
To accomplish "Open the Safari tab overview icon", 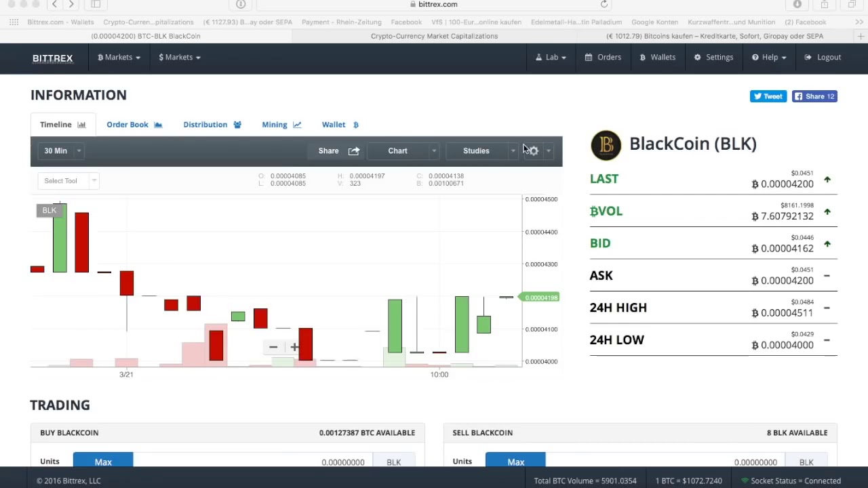I will [x=852, y=4].
